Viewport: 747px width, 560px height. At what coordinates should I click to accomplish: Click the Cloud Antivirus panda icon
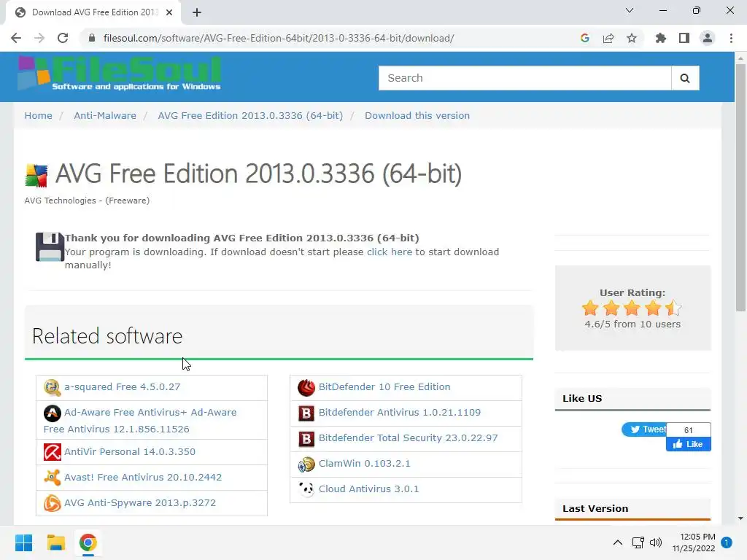pyautogui.click(x=306, y=489)
